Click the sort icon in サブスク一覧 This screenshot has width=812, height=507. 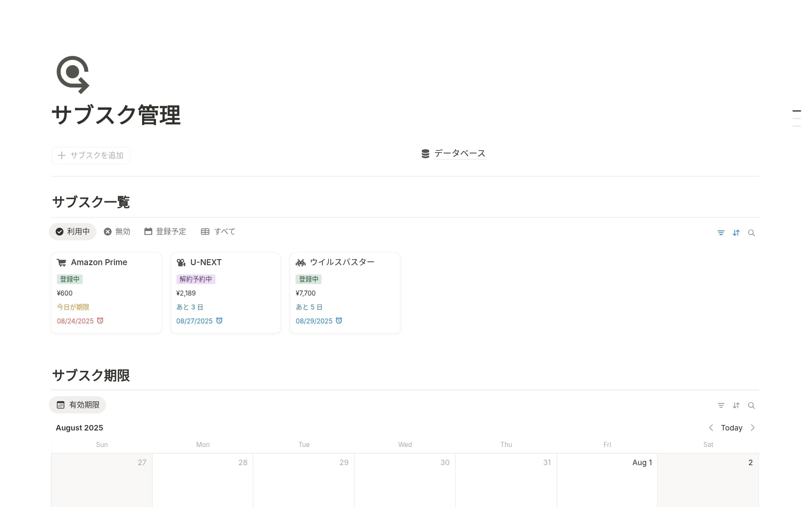(x=736, y=233)
